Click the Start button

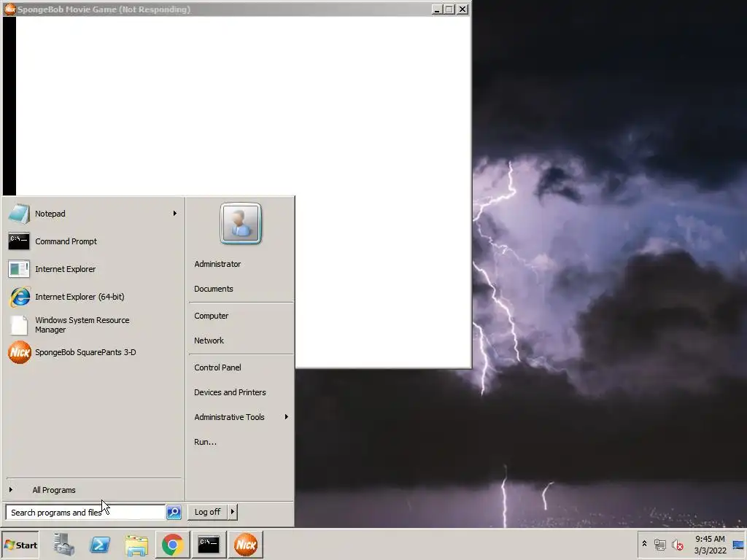point(20,545)
